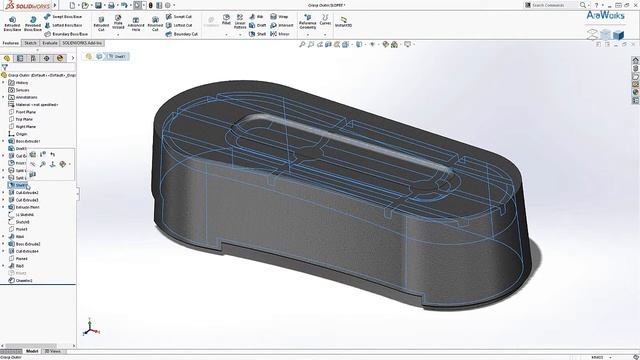Open the Reference Geometry tool
This screenshot has height=360, width=640.
click(x=308, y=22)
